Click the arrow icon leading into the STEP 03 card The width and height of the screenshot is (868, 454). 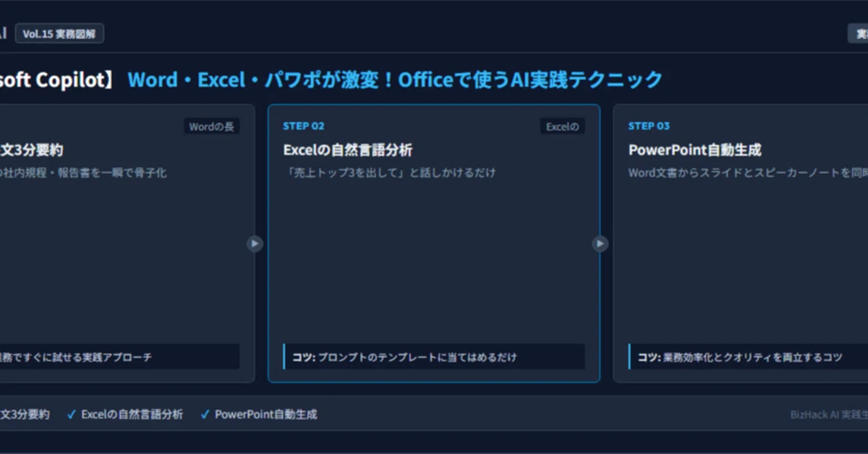600,244
